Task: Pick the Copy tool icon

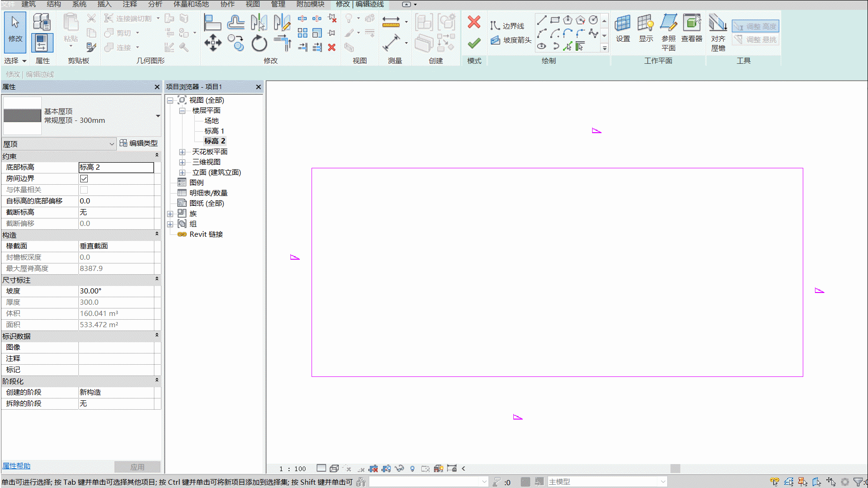Action: click(x=236, y=43)
